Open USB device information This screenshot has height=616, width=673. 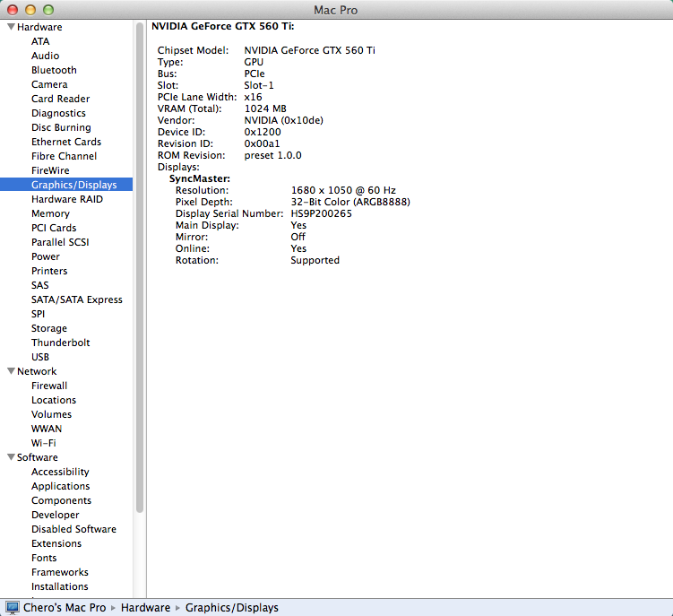[x=40, y=357]
